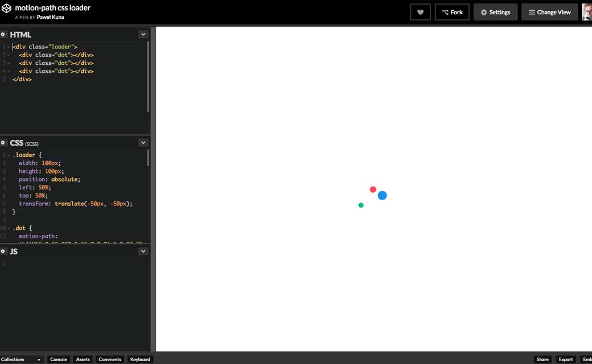Click the CodePen logo icon
The image size is (592, 364).
coord(6,9)
